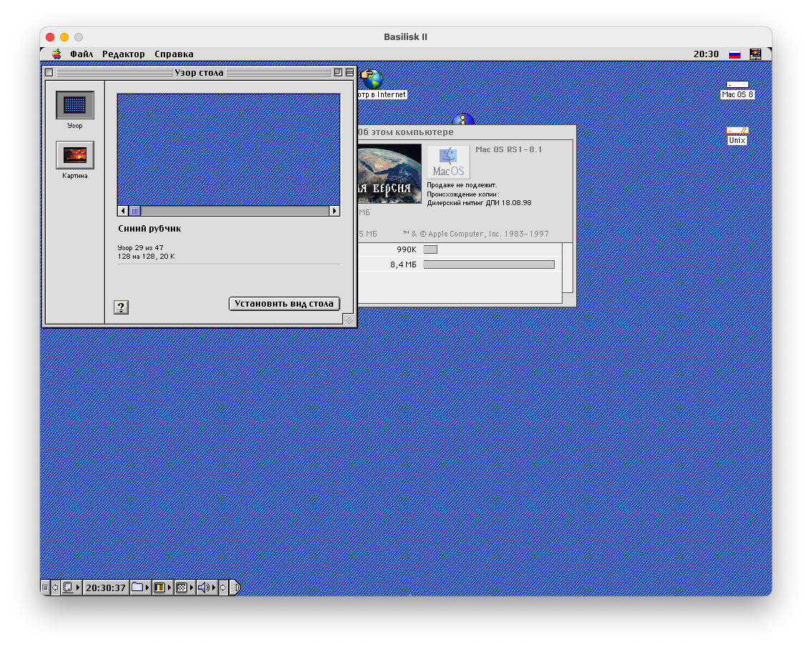Screen dimensions: 812x649
Task: Click the 990K memory value
Action: pyautogui.click(x=407, y=249)
